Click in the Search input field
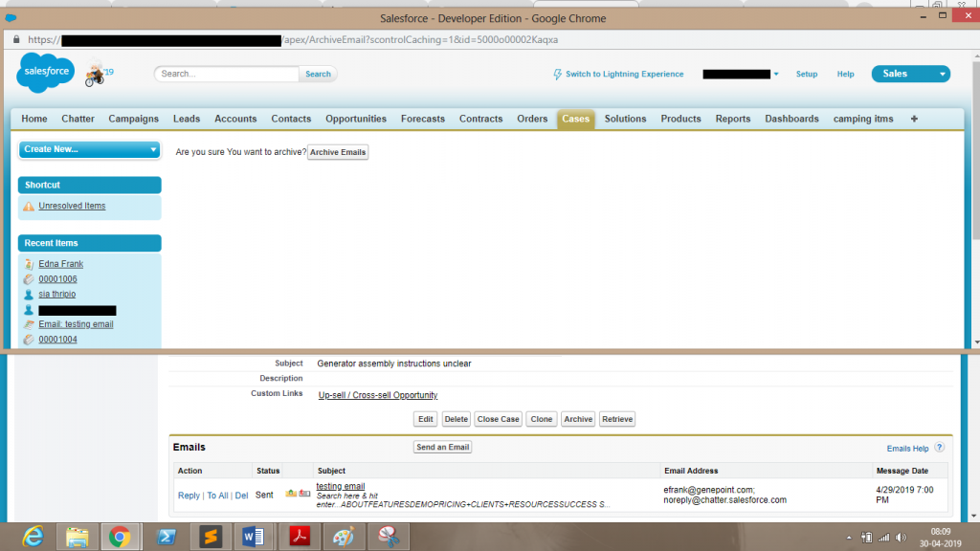The height and width of the screenshot is (551, 980). tap(227, 74)
